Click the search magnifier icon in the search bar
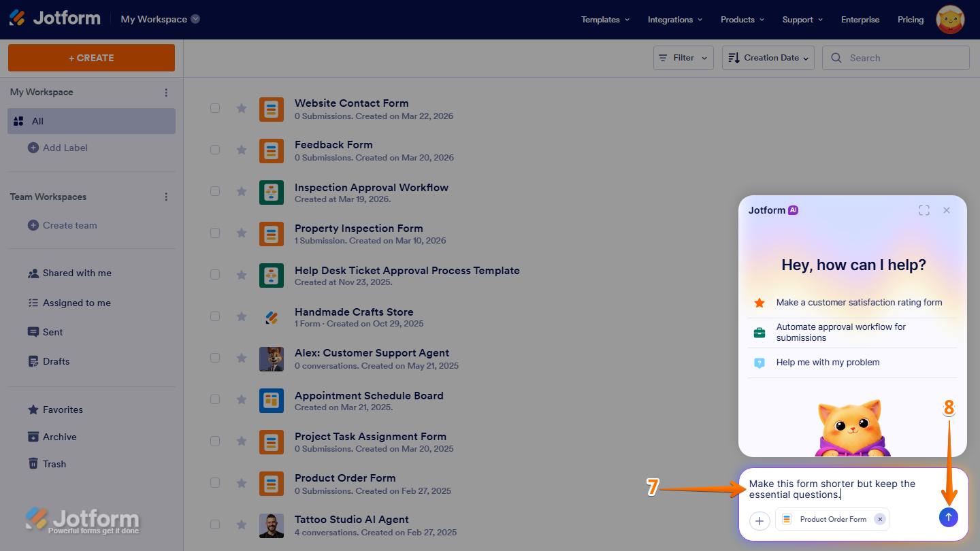The width and height of the screenshot is (980, 551). [x=836, y=58]
